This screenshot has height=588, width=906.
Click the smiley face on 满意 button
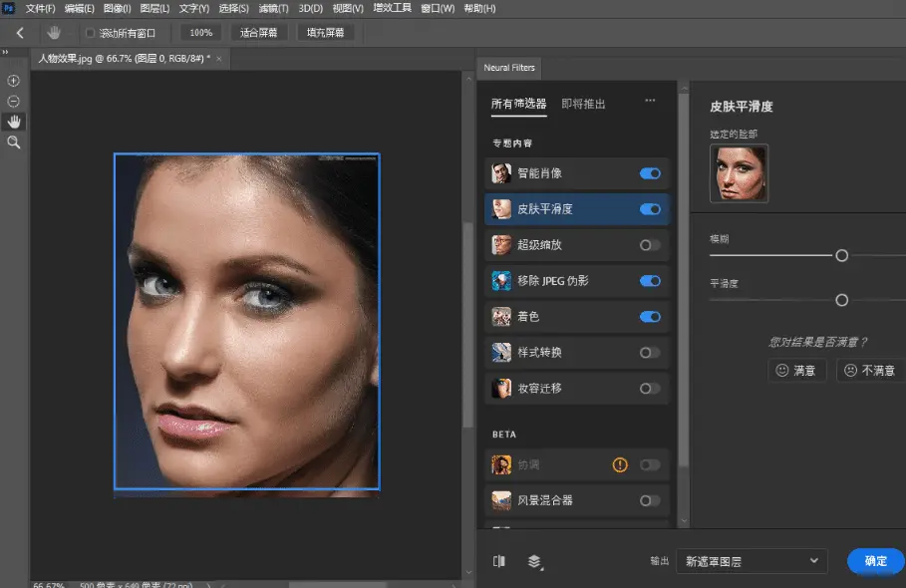[781, 371]
